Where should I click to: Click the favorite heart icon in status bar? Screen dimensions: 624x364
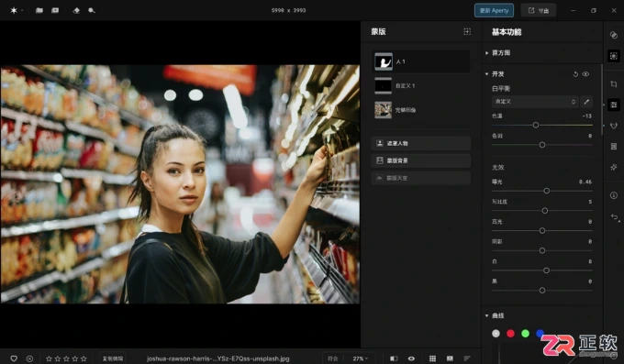(x=14, y=358)
